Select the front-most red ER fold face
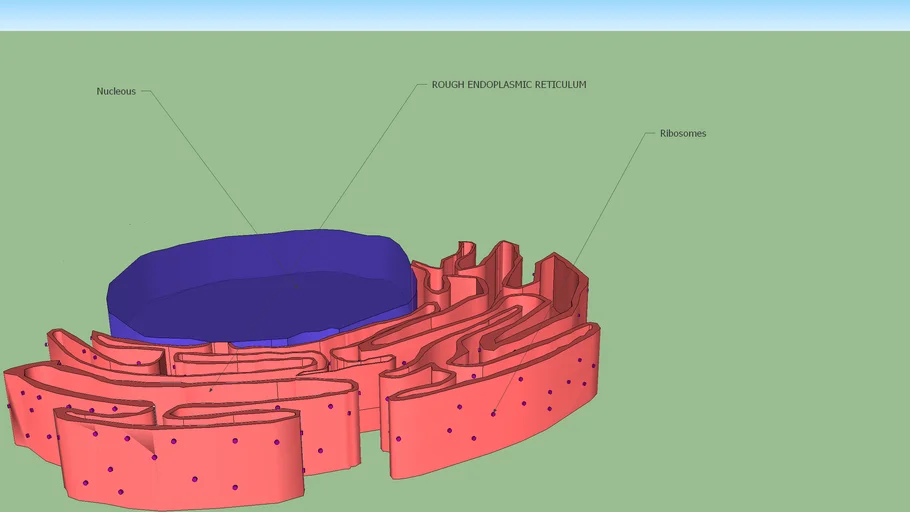Image resolution: width=910 pixels, height=512 pixels. pyautogui.click(x=180, y=460)
